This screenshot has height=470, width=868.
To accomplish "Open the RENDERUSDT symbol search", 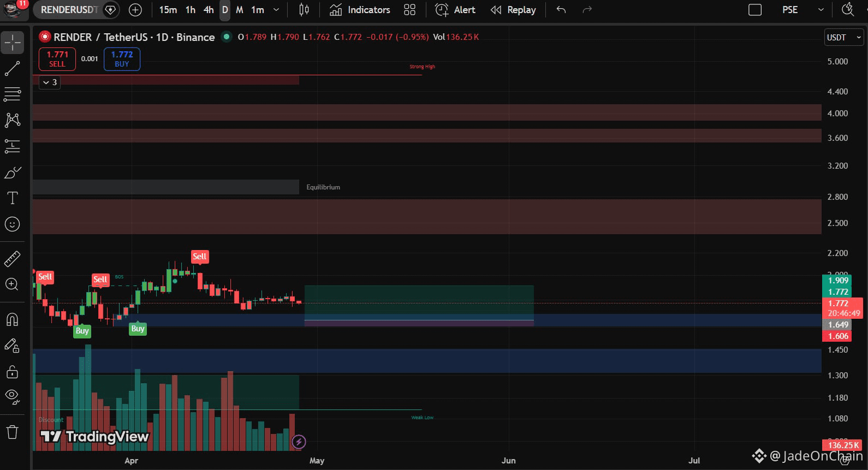I will tap(69, 10).
